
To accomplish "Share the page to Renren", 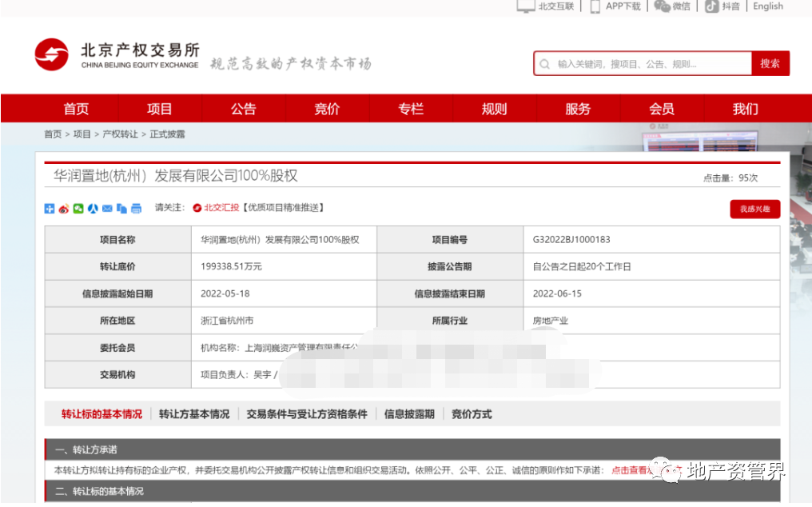I will (93, 209).
